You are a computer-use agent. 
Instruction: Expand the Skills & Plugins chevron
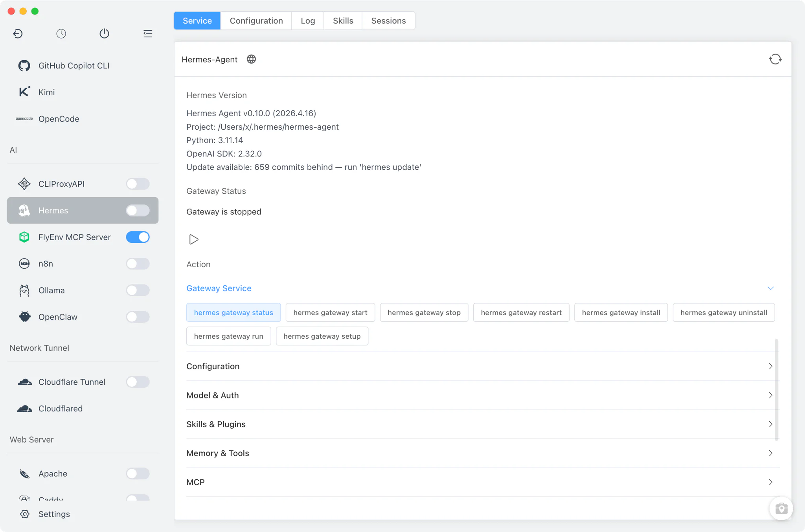[770, 424]
